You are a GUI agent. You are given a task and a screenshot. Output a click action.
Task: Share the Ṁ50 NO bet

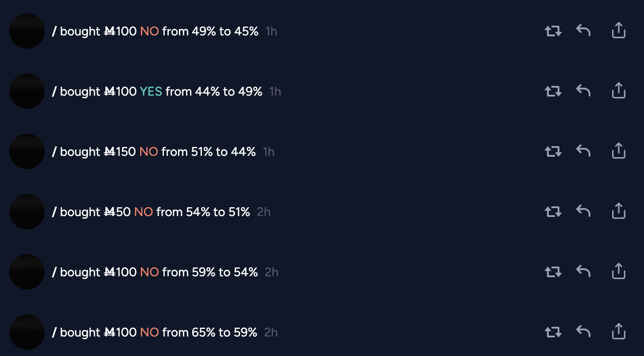[x=618, y=211]
